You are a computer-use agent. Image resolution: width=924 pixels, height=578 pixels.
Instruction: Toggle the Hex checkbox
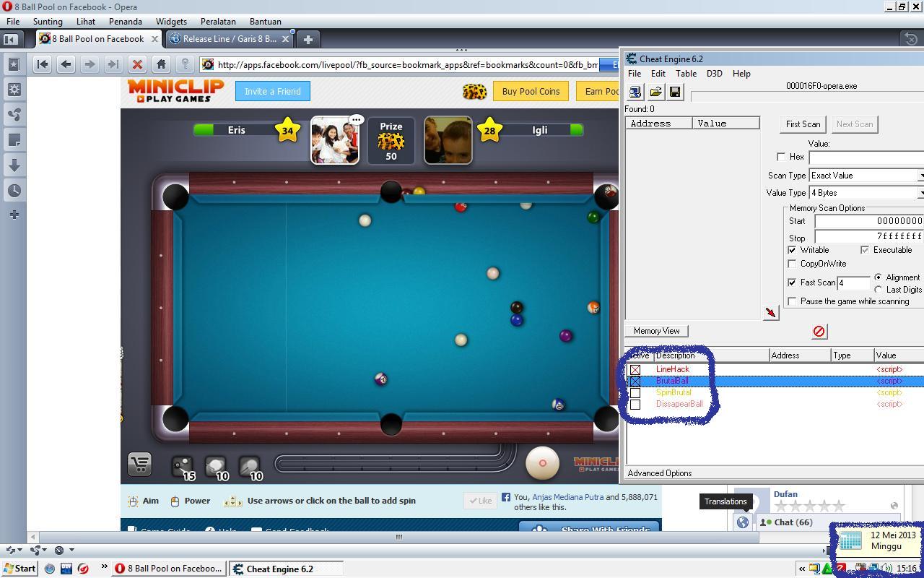(781, 157)
